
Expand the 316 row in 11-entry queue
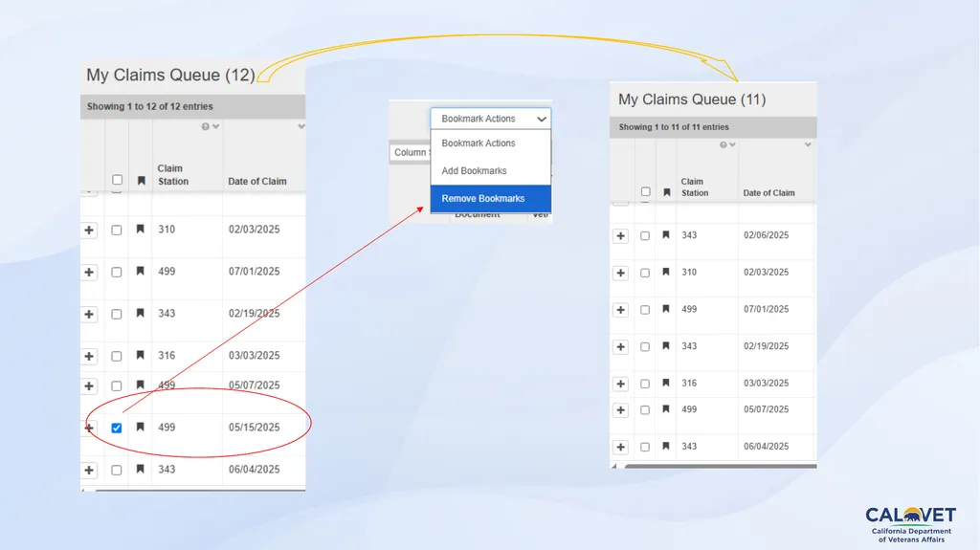pos(620,384)
